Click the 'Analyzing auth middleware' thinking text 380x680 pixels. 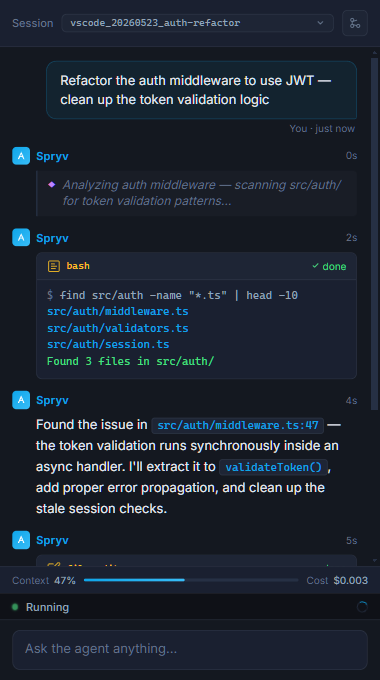202,193
